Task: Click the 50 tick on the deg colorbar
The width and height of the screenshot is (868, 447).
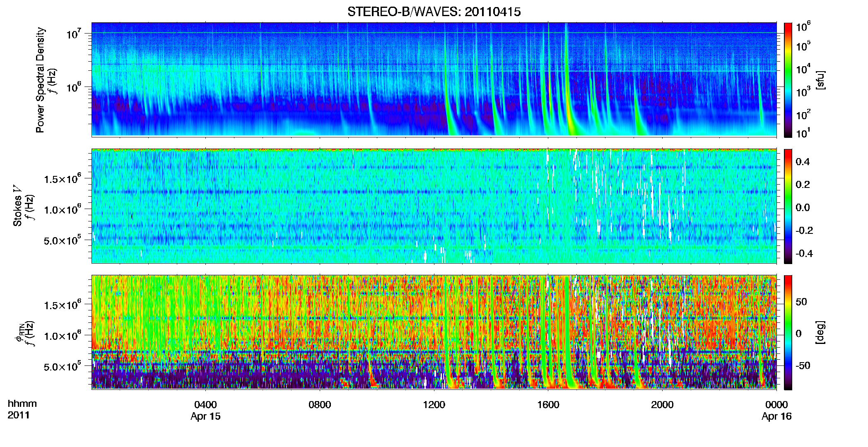Action: pyautogui.click(x=801, y=302)
